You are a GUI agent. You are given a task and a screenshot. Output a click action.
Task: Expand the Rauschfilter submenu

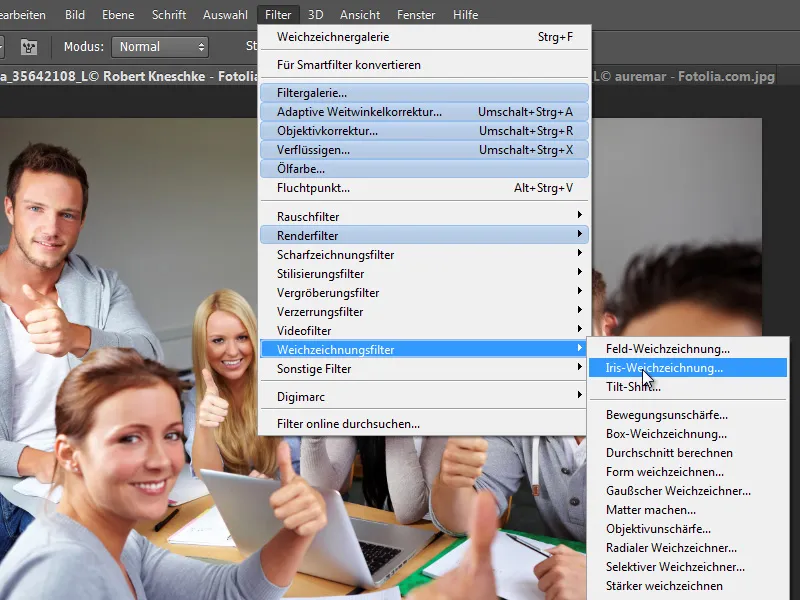(x=424, y=216)
